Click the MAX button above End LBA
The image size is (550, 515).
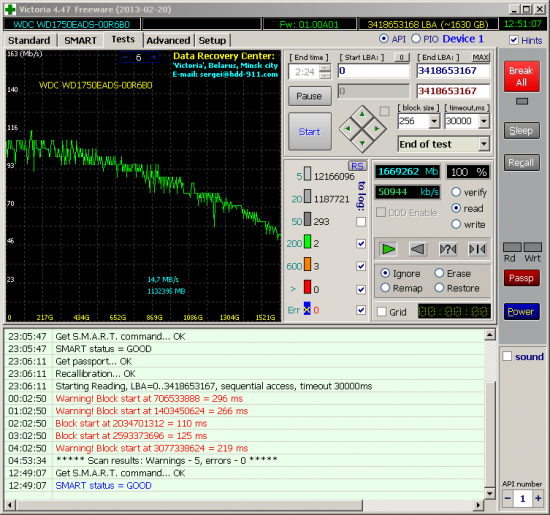[x=481, y=57]
